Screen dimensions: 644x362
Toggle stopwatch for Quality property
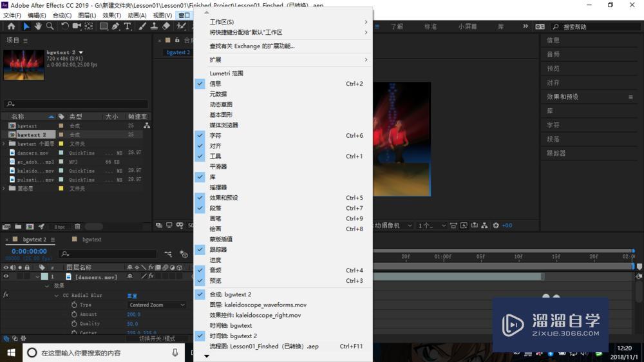point(74,323)
